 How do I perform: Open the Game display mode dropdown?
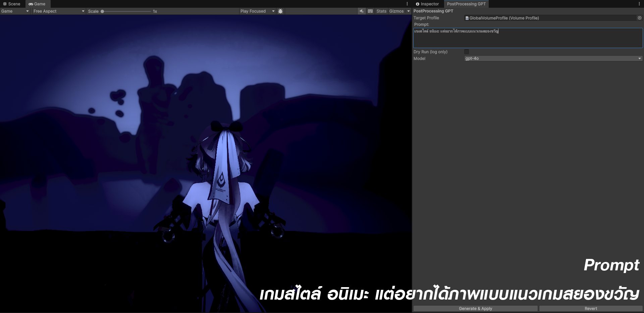coord(15,11)
